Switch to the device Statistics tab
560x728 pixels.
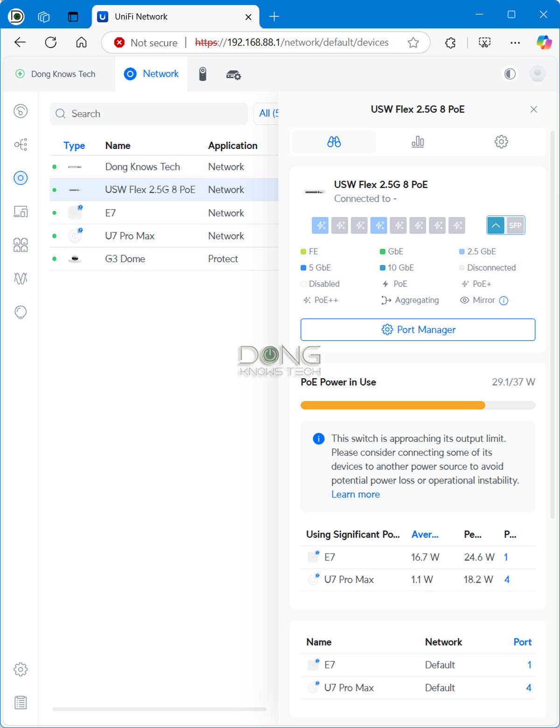[x=418, y=142]
